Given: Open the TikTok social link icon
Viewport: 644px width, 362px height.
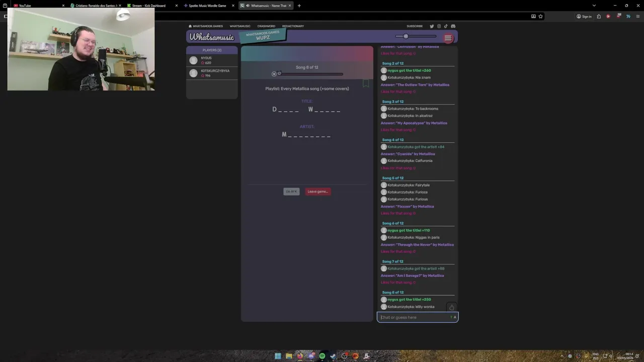Looking at the screenshot, I should pyautogui.click(x=446, y=26).
